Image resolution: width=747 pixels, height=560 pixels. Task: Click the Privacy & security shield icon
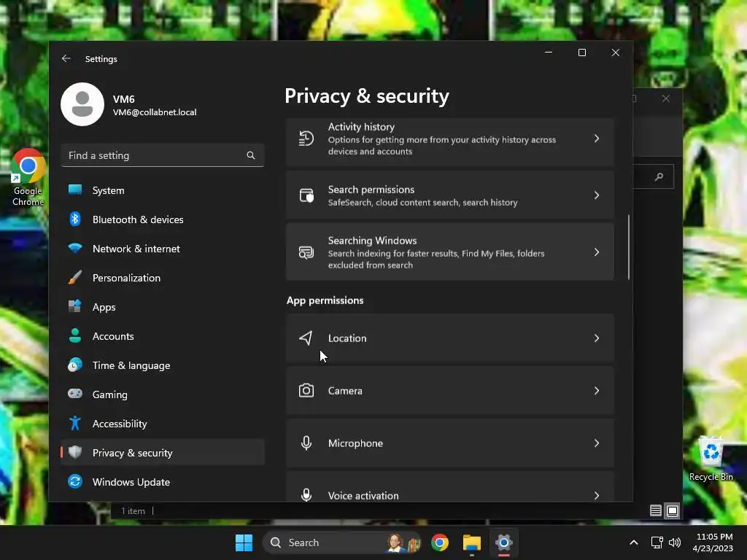coord(75,452)
